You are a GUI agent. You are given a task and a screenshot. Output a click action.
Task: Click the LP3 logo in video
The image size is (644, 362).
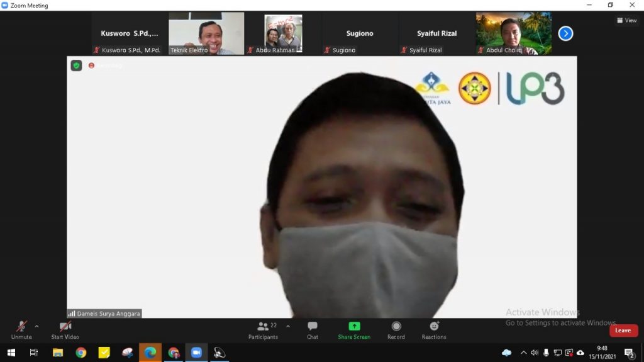(535, 88)
